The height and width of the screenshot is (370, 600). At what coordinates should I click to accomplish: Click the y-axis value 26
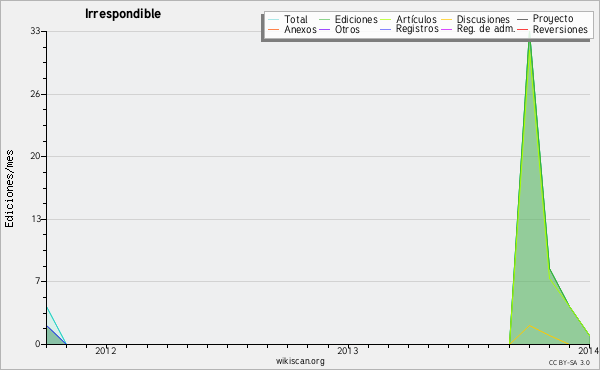(36, 94)
